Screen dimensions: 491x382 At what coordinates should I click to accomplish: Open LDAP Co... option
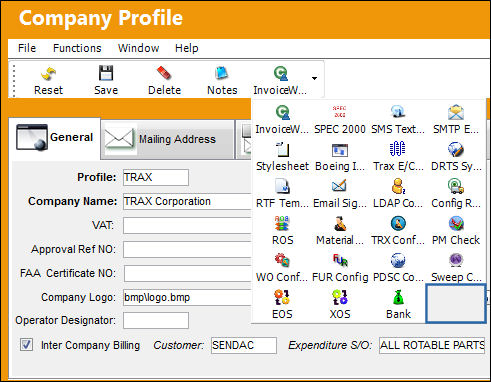click(398, 193)
